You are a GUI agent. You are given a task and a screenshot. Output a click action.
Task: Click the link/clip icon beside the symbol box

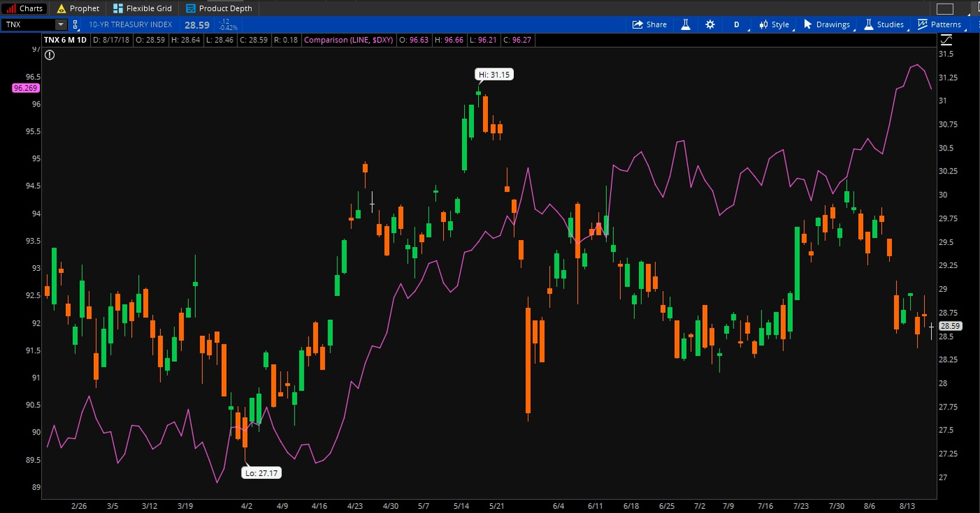click(x=76, y=24)
